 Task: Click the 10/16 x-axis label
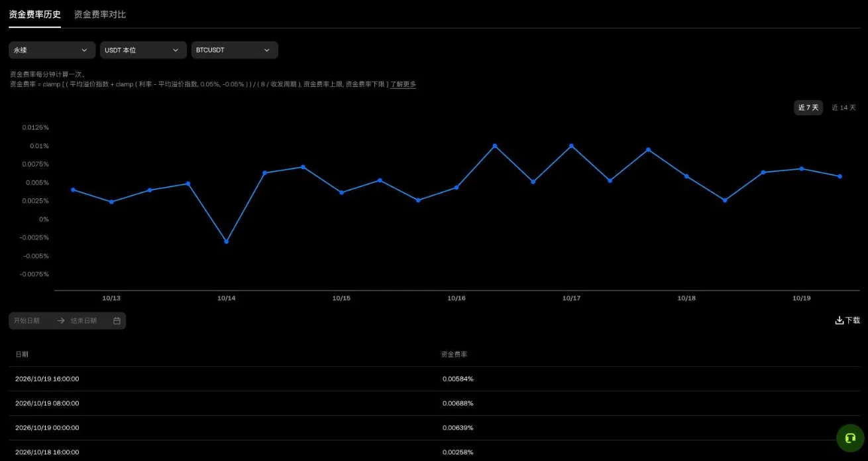(x=457, y=298)
